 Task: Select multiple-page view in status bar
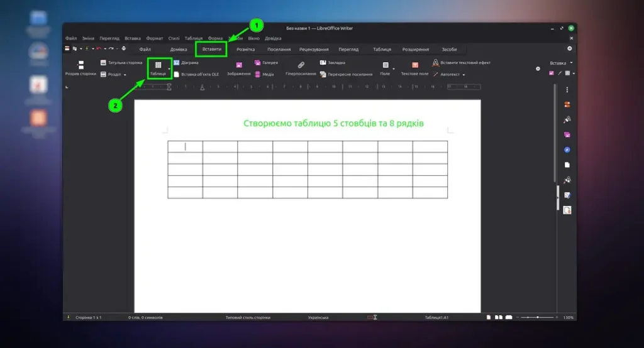499,317
